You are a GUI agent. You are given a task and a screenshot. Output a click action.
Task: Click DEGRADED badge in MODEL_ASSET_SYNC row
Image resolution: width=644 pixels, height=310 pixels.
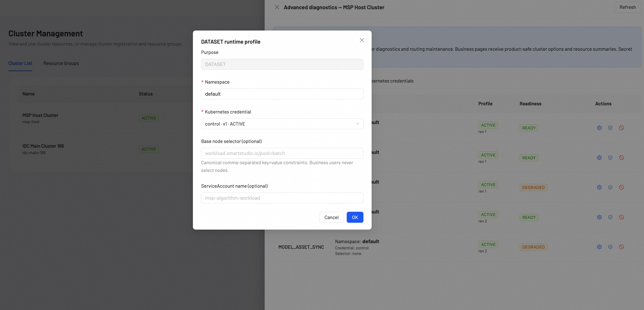pos(533,247)
